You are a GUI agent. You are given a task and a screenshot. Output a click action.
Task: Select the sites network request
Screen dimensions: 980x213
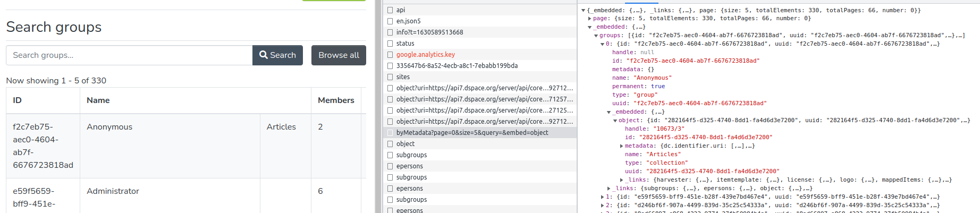point(403,77)
